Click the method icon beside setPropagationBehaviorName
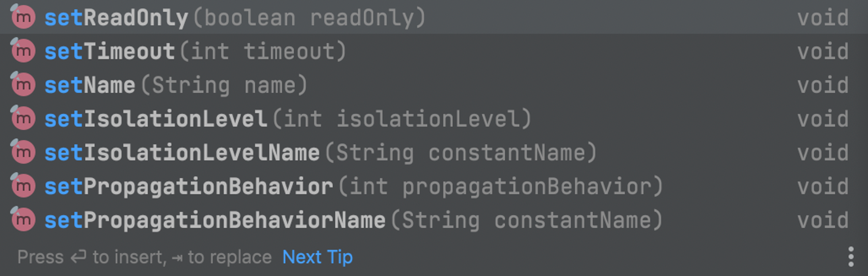This screenshot has height=276, width=868. [x=23, y=220]
